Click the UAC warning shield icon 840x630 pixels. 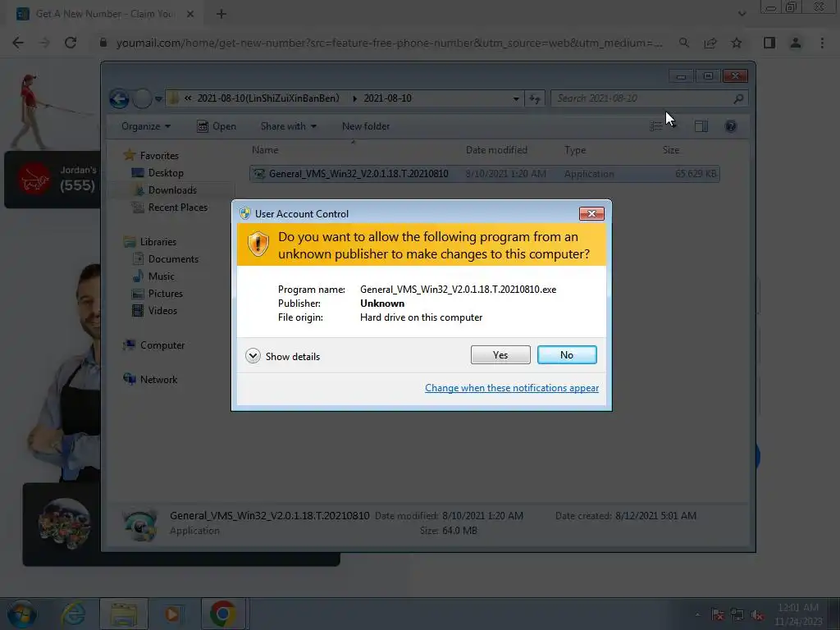click(x=258, y=244)
